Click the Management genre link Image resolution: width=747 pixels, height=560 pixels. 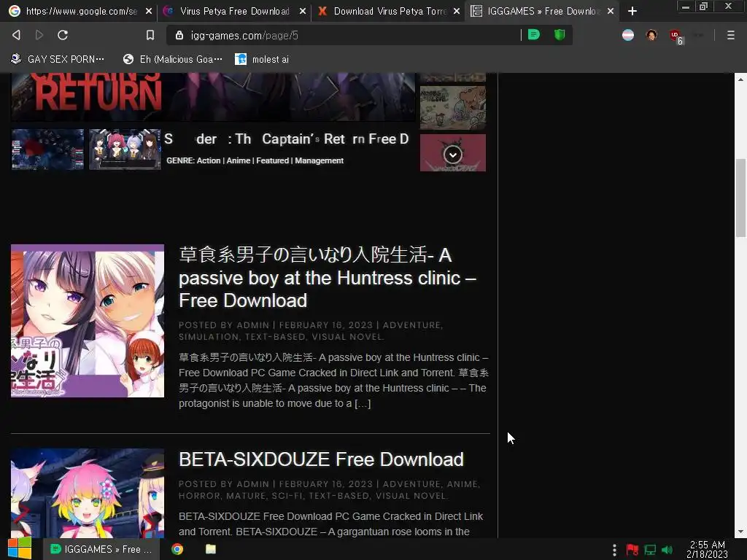coord(320,160)
